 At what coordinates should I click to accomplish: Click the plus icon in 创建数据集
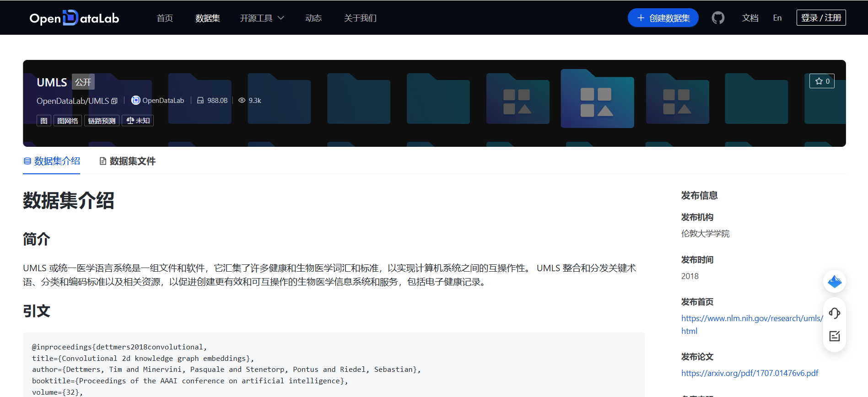[x=641, y=18]
